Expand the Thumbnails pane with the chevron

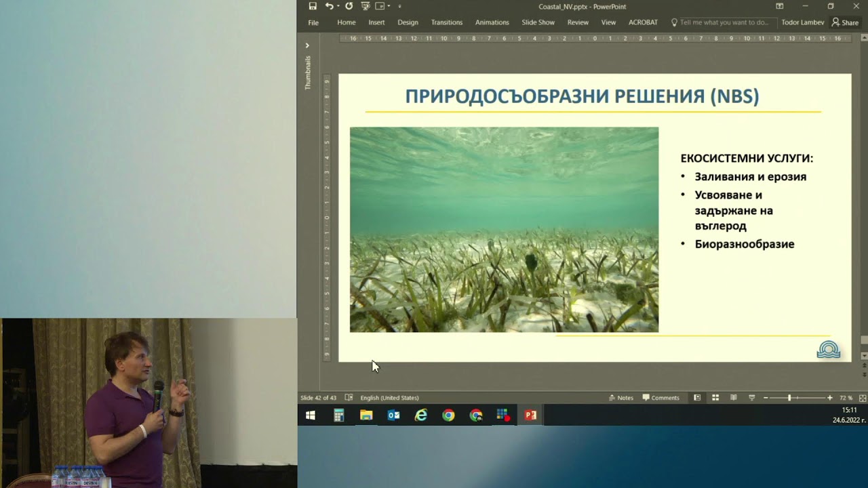pos(307,45)
